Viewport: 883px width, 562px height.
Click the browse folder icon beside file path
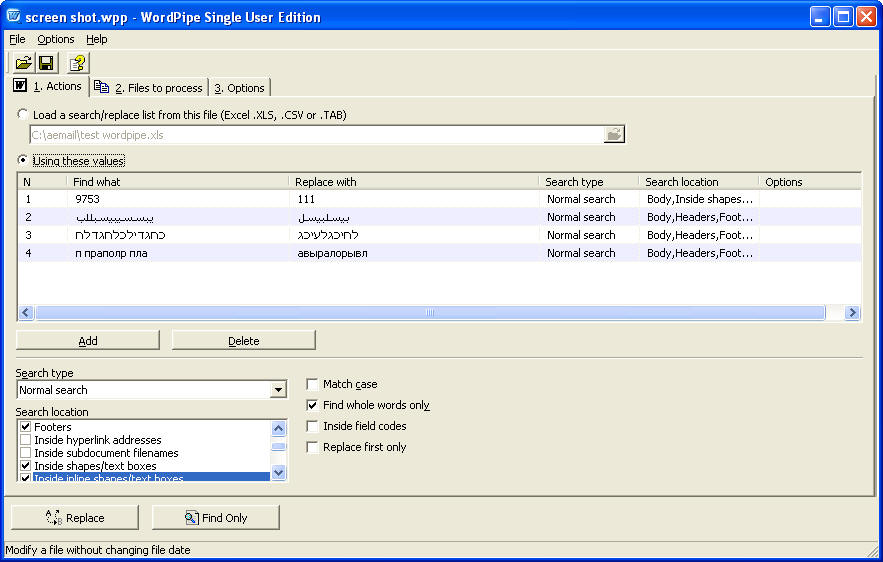[x=615, y=134]
